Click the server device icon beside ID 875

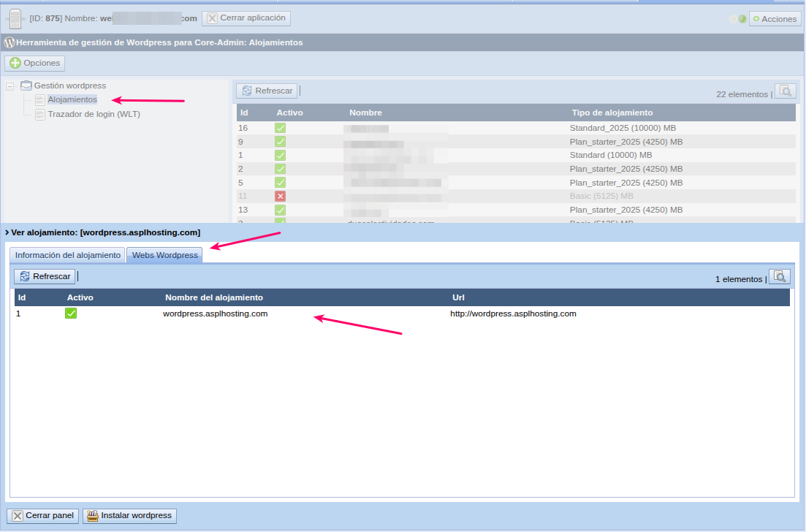click(x=16, y=18)
